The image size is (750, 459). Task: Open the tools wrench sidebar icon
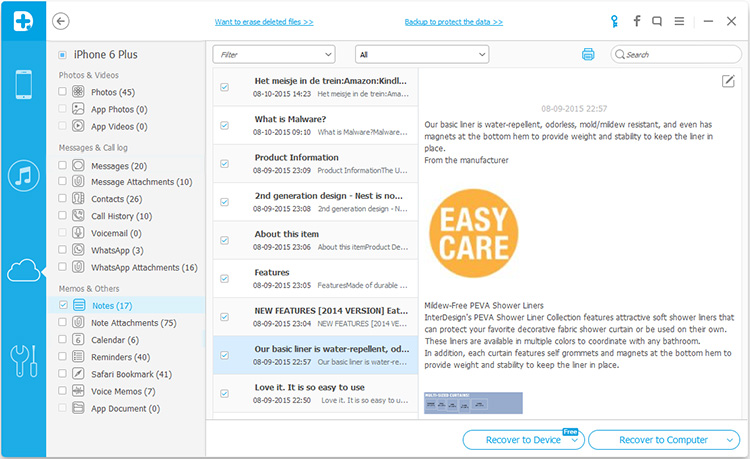coord(23,361)
